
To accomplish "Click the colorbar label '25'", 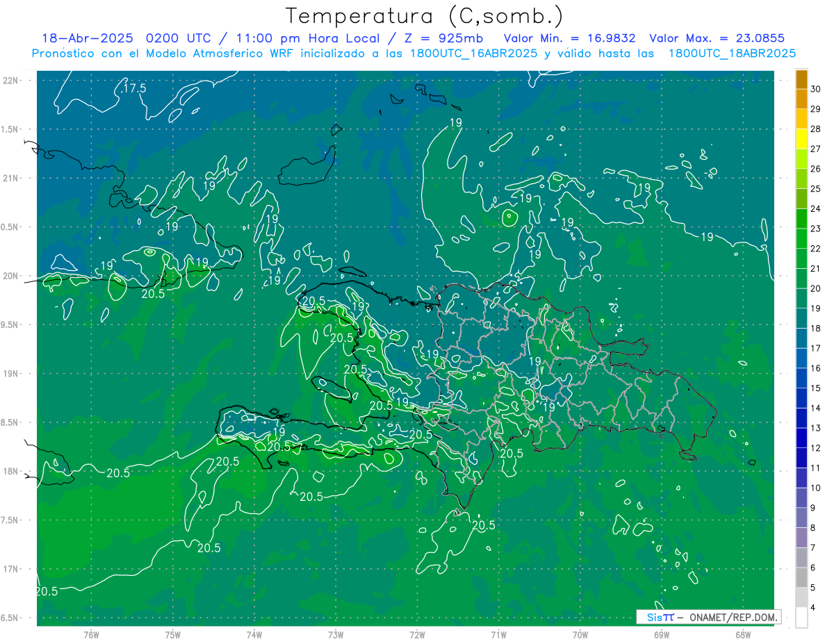I will point(816,188).
